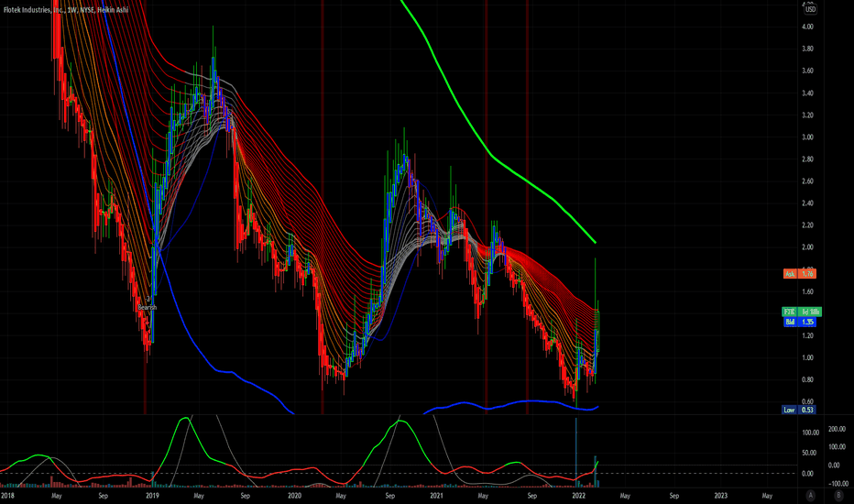
Task: Click the 2.00 price axis value
Action: (807, 247)
